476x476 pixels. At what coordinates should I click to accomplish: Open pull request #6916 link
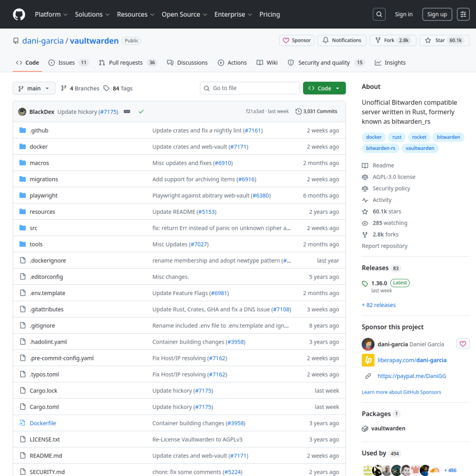[246, 179]
